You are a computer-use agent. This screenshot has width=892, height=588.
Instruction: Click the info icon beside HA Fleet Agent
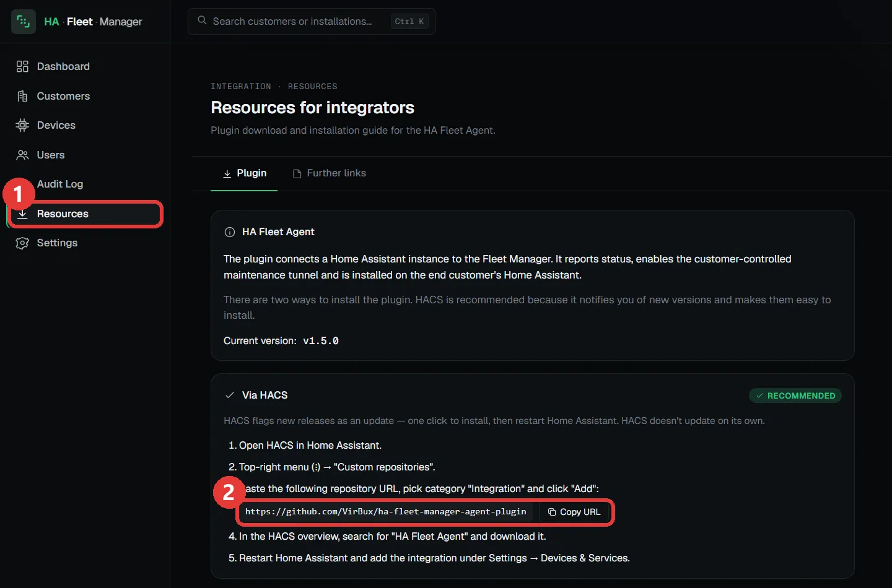click(230, 232)
